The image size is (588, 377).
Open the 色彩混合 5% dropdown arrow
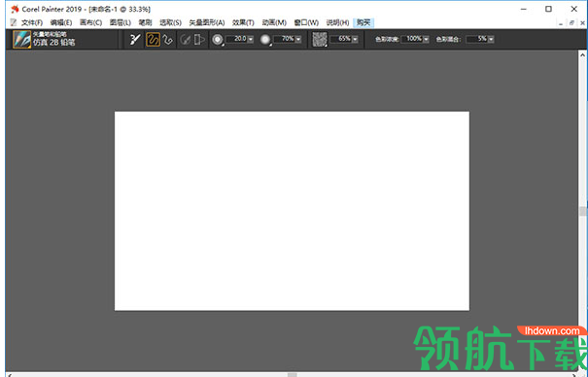click(x=491, y=39)
